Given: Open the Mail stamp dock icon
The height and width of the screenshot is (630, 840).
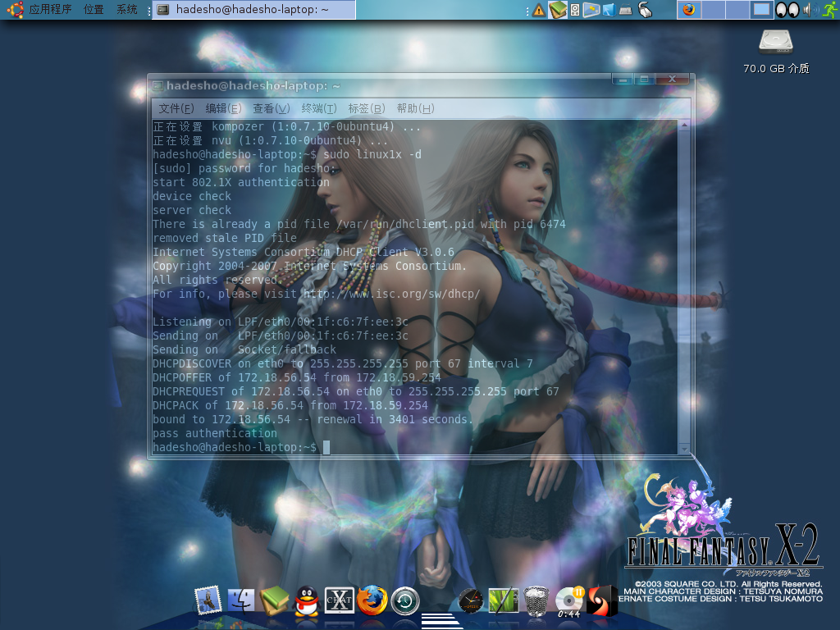Looking at the screenshot, I should [x=208, y=600].
